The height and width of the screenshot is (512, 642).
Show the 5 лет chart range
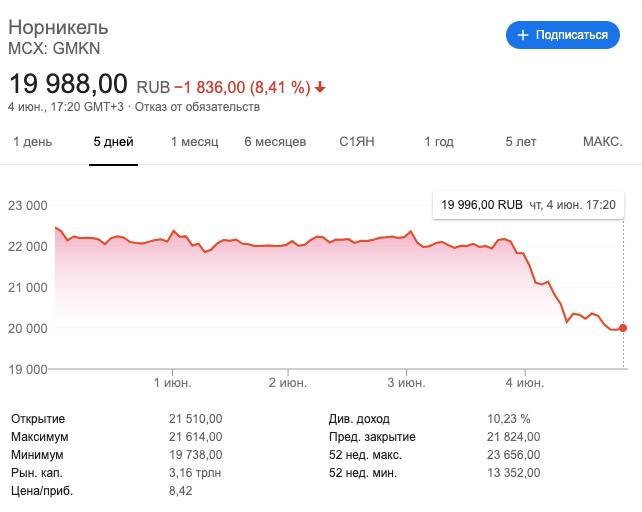tap(520, 142)
